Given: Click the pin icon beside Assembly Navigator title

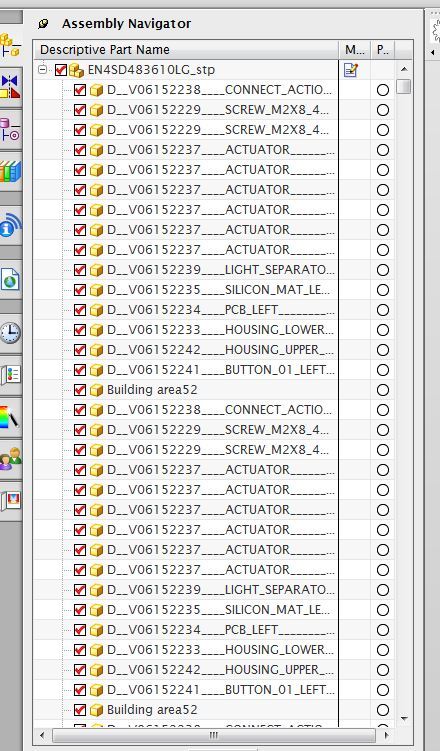Looking at the screenshot, I should point(44,23).
